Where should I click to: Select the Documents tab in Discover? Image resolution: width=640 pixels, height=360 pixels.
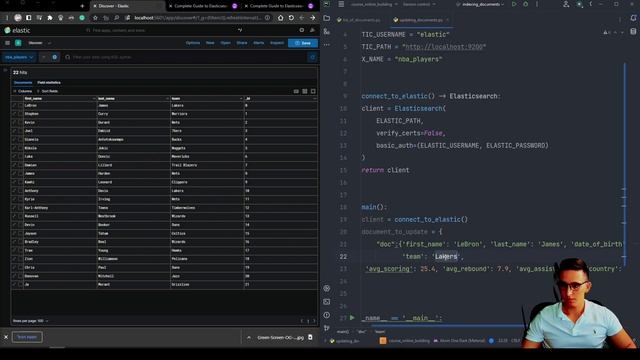[23, 82]
